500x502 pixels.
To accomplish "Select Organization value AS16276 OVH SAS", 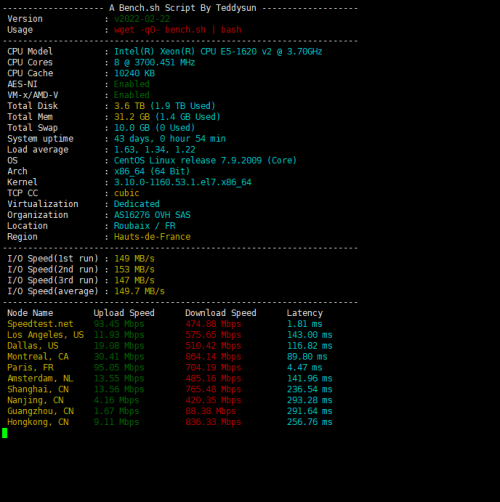I will [152, 215].
